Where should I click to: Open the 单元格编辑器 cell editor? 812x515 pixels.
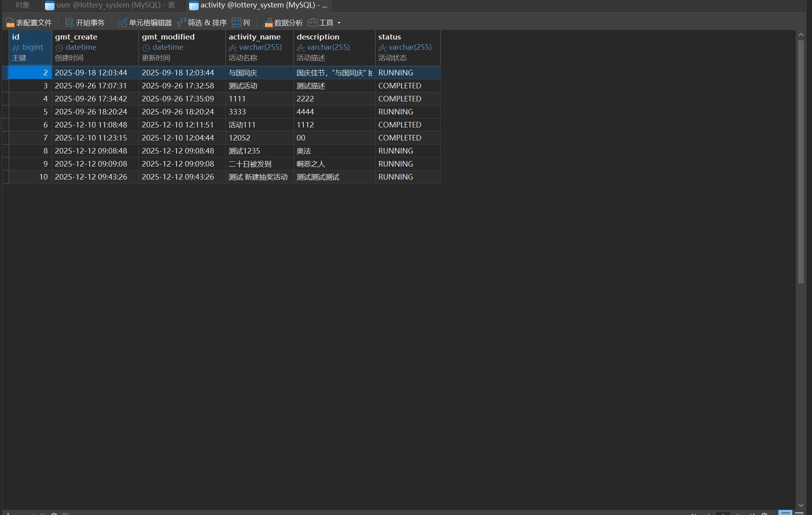pos(122,23)
